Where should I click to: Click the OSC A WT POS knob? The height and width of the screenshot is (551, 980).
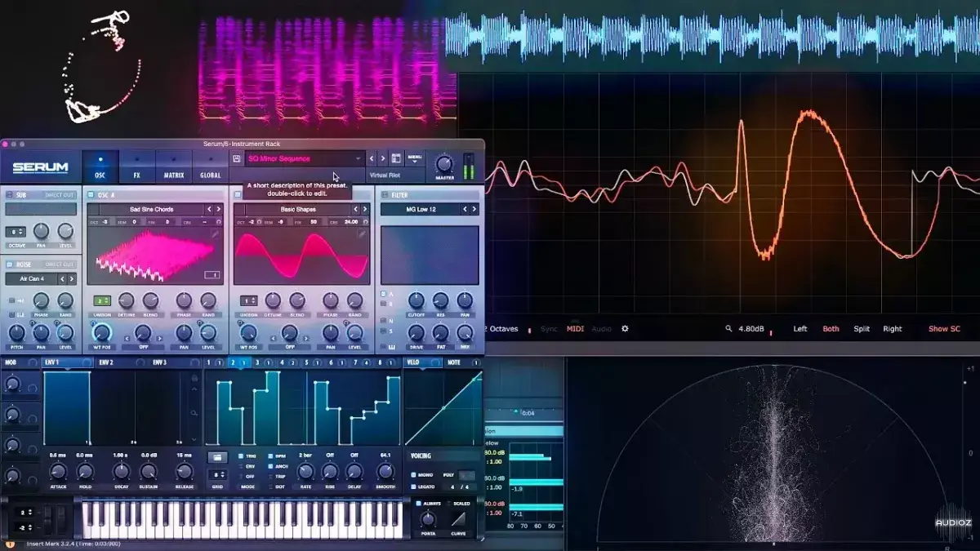(102, 332)
